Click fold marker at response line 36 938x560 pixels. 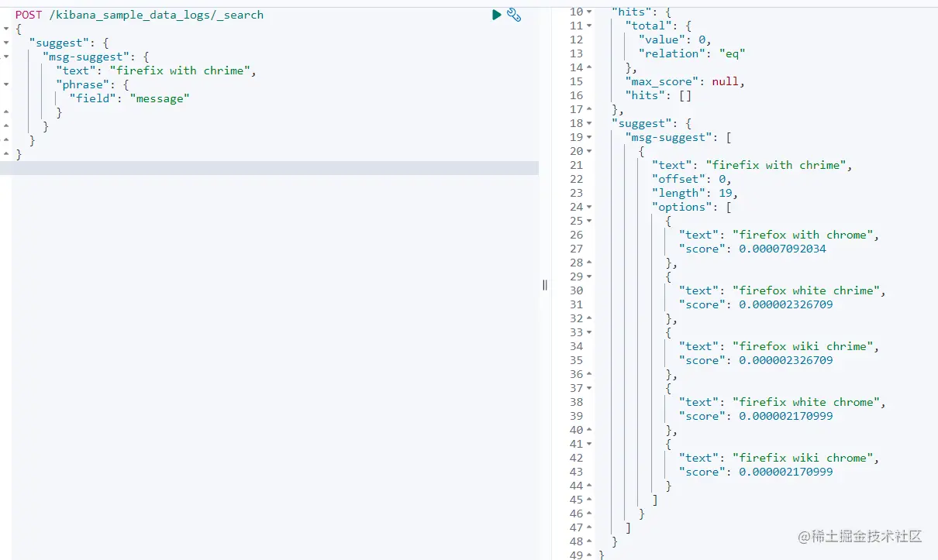pos(590,374)
